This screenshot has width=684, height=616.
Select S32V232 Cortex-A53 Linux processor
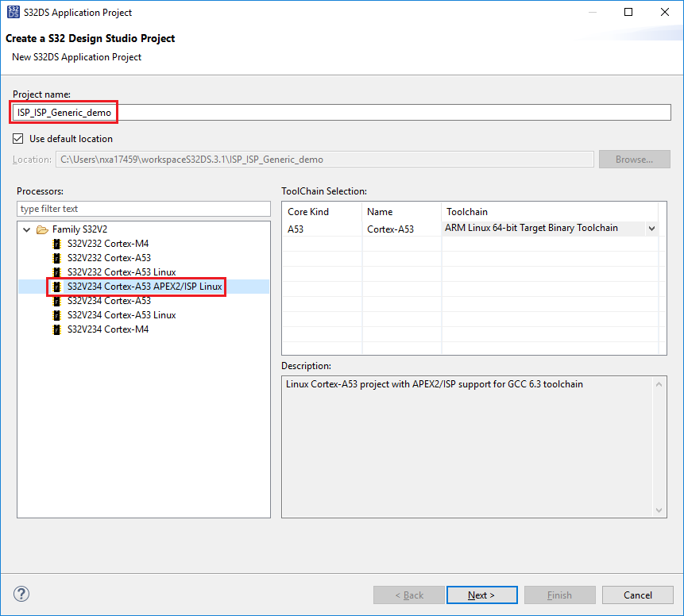[x=122, y=272]
